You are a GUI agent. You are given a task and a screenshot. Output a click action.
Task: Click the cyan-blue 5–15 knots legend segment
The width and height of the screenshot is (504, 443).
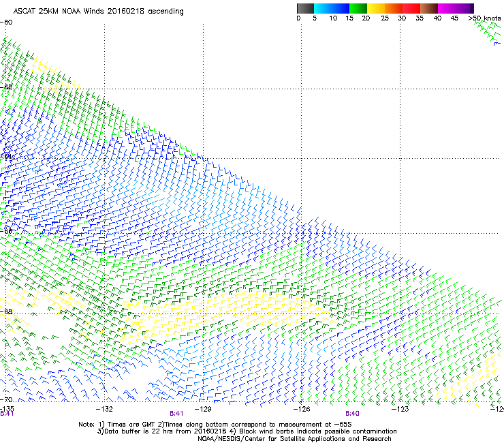click(x=332, y=8)
